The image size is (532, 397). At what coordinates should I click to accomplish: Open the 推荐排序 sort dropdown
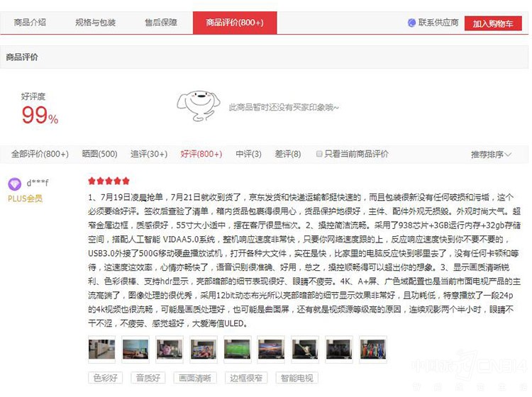491,155
